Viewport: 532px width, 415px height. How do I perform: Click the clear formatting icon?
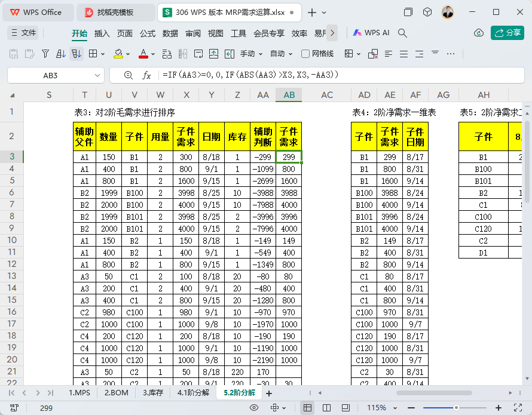tap(373, 54)
